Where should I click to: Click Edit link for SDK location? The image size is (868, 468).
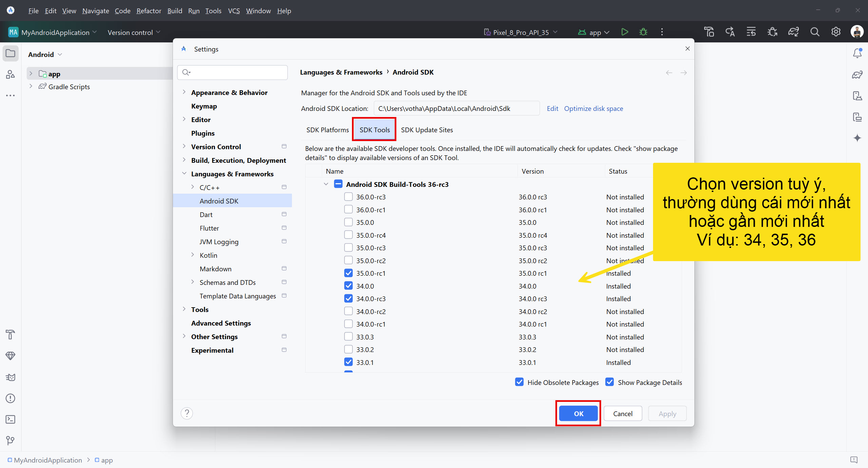pos(552,109)
